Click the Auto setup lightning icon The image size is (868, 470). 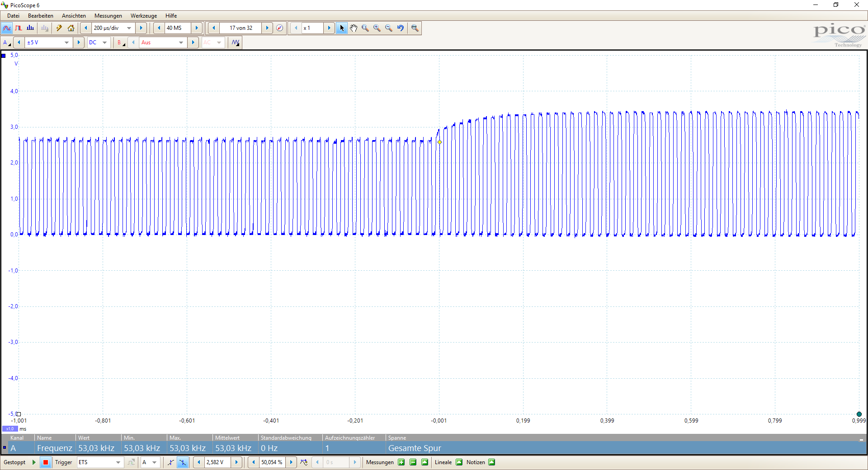(59, 28)
